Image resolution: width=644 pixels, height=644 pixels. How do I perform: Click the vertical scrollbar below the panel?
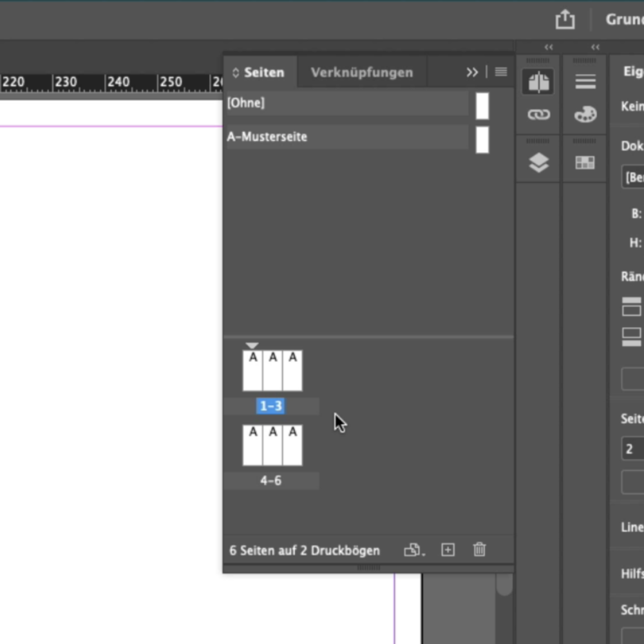click(x=504, y=585)
